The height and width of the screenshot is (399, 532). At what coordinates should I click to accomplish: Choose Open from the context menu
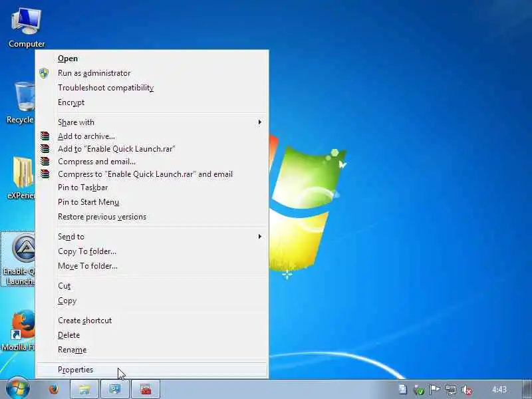click(x=152, y=59)
